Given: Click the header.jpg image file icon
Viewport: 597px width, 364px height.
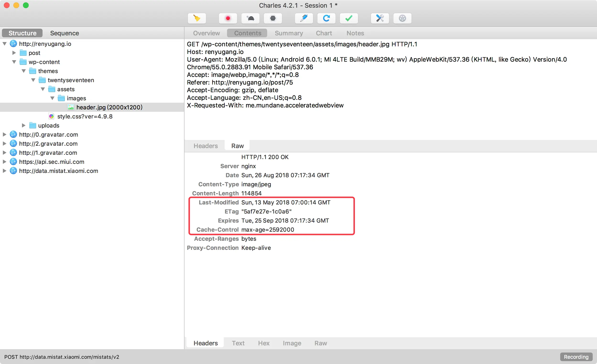Looking at the screenshot, I should (71, 107).
